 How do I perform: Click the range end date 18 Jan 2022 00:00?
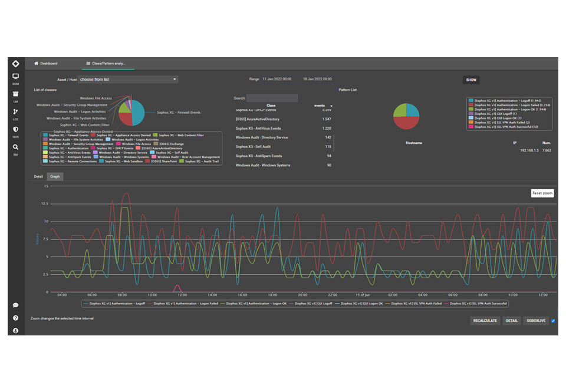click(x=317, y=79)
